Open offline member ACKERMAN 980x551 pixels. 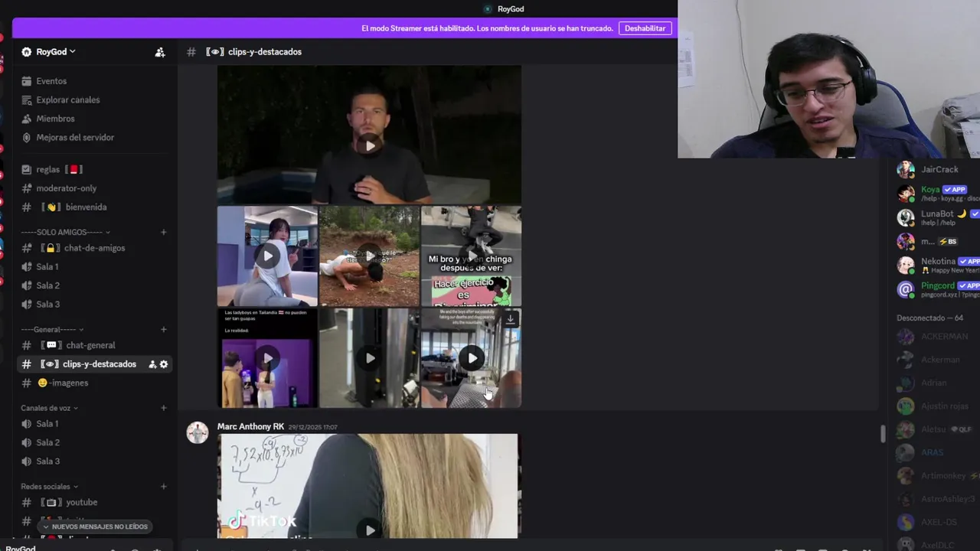(x=938, y=337)
